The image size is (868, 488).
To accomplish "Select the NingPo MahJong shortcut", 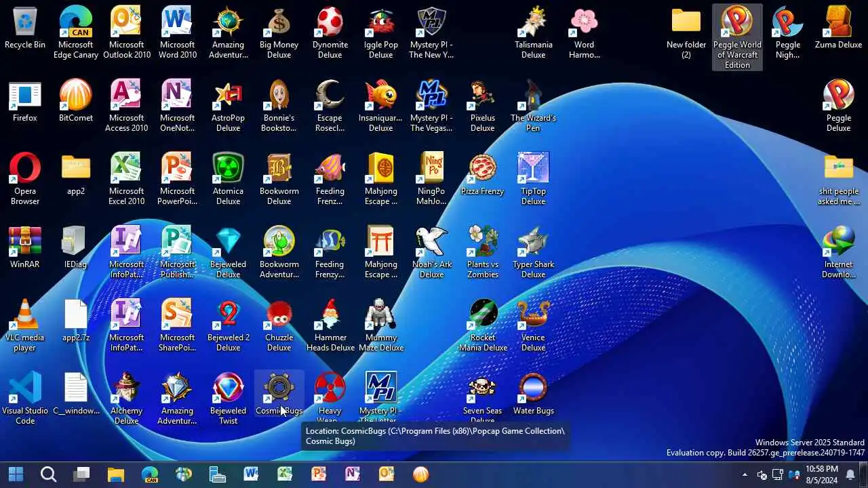I will point(432,178).
